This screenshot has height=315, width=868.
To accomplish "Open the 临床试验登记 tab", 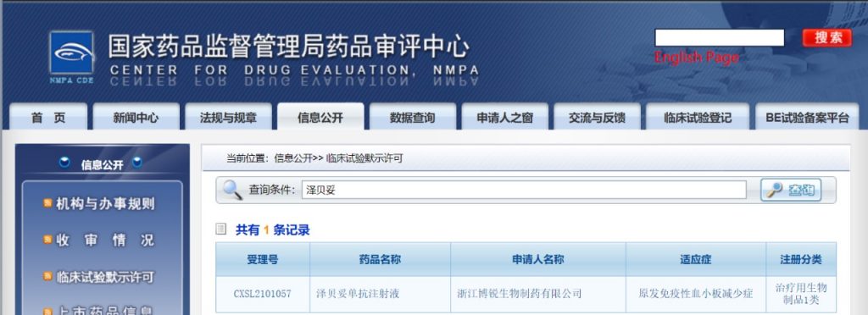I will 698,117.
